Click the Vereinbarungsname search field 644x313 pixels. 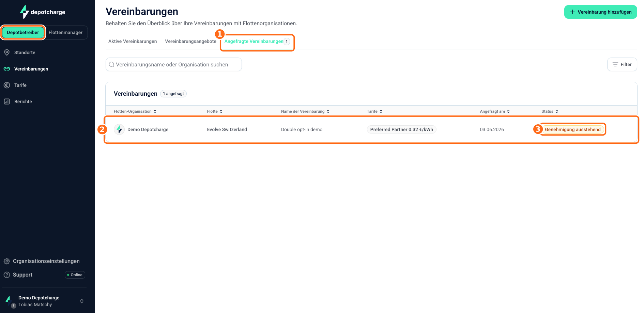click(174, 64)
